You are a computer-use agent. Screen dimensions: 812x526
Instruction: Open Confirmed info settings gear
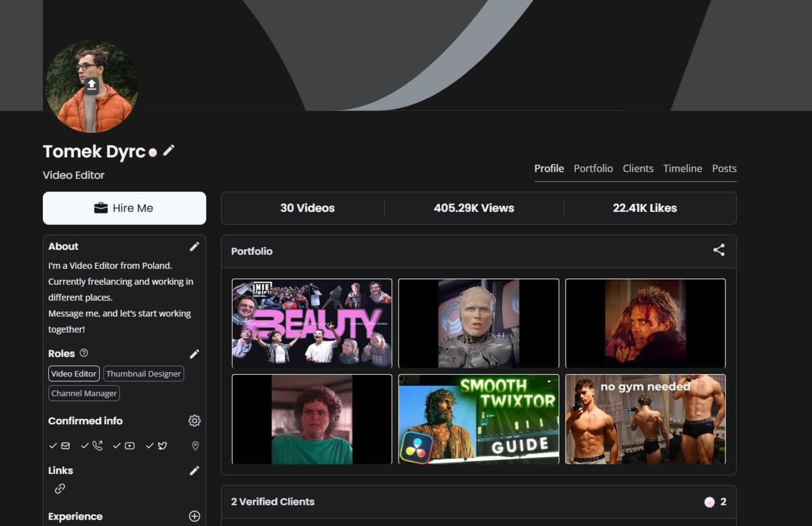point(194,421)
